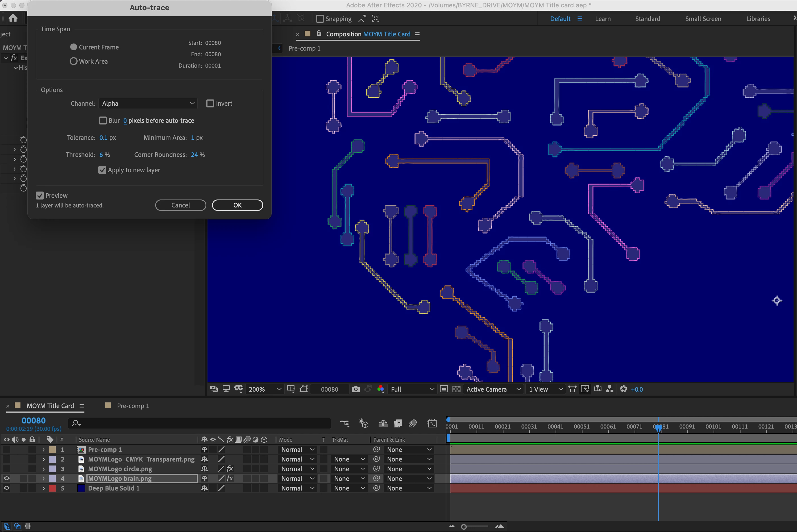Enable the Motion Blur icon in timeline
The image size is (797, 532).
[413, 423]
